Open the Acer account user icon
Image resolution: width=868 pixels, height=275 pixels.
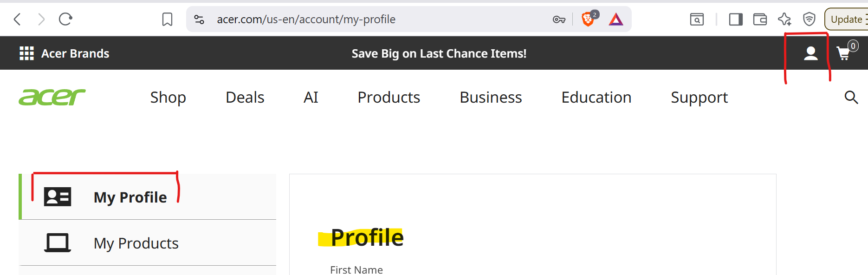tap(810, 54)
